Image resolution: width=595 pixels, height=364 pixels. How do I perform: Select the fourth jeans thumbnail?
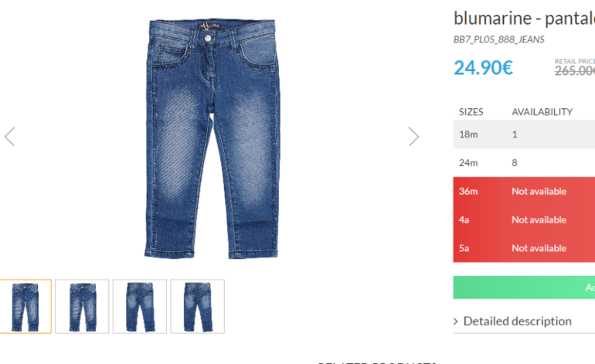tap(197, 306)
